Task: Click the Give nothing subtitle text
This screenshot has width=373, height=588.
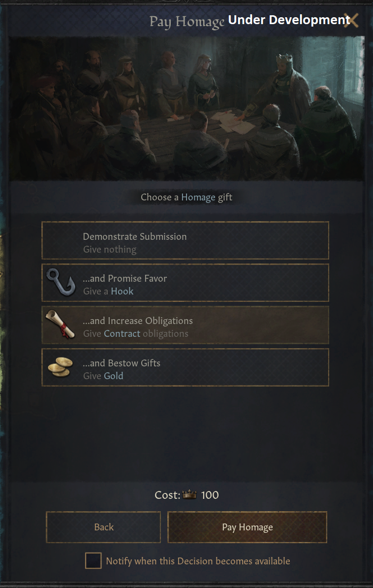Action: pyautogui.click(x=110, y=250)
